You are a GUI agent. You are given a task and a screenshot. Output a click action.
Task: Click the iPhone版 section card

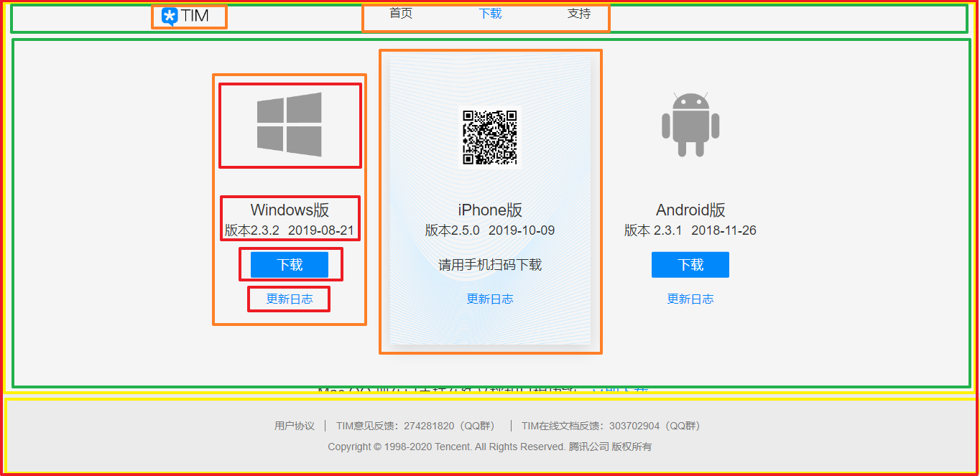[489, 200]
